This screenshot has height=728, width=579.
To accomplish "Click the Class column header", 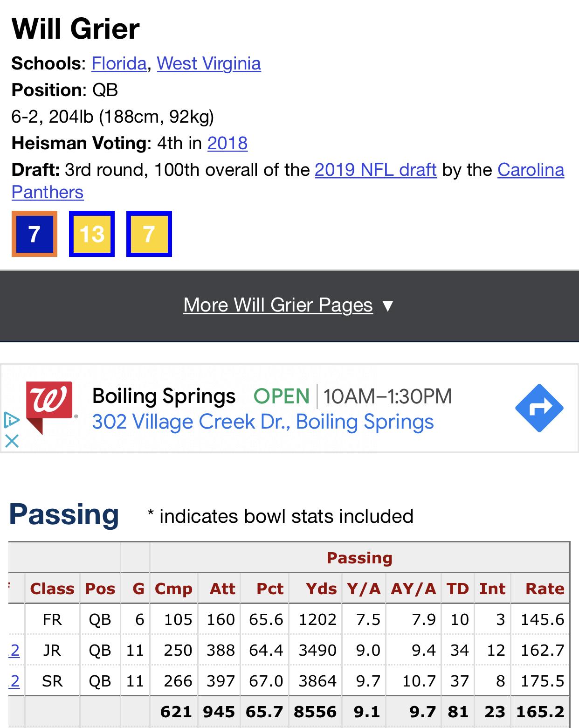I will point(52,589).
